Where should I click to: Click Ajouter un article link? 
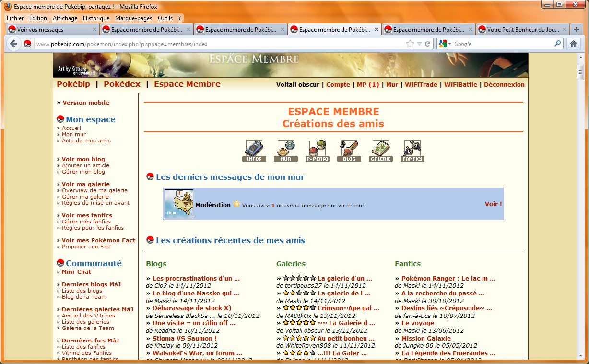coord(85,165)
